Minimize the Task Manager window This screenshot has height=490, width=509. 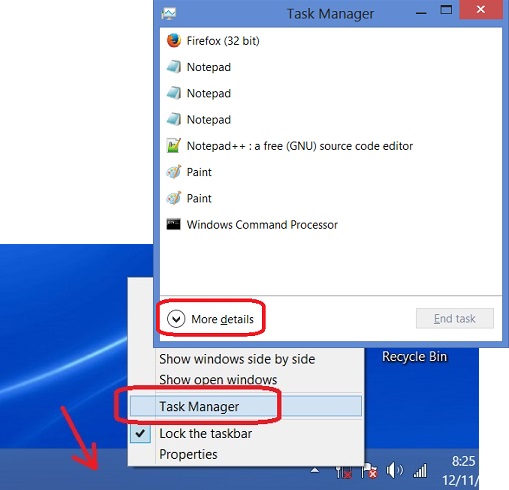click(x=421, y=13)
